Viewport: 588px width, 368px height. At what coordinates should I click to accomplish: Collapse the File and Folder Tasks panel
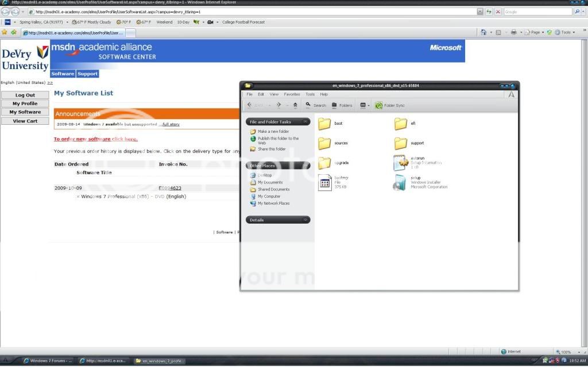307,122
